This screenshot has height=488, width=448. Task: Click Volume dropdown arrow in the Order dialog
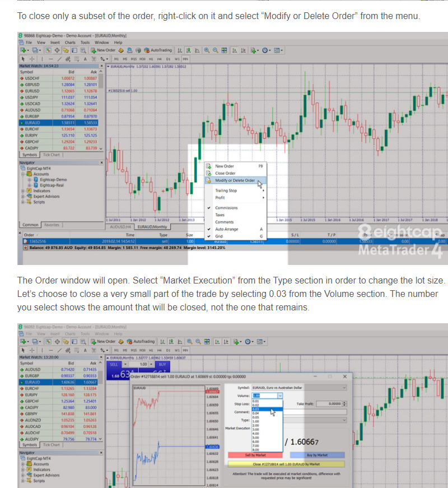click(x=280, y=396)
